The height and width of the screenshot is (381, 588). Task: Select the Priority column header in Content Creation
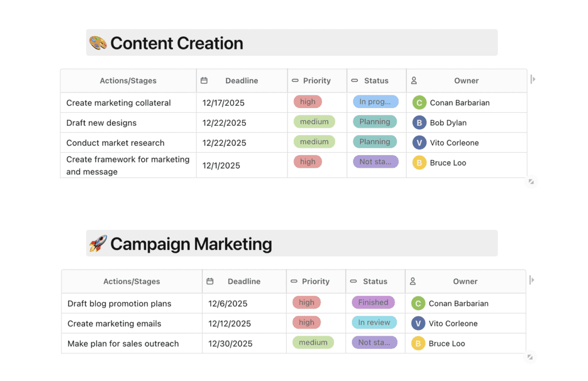point(317,80)
